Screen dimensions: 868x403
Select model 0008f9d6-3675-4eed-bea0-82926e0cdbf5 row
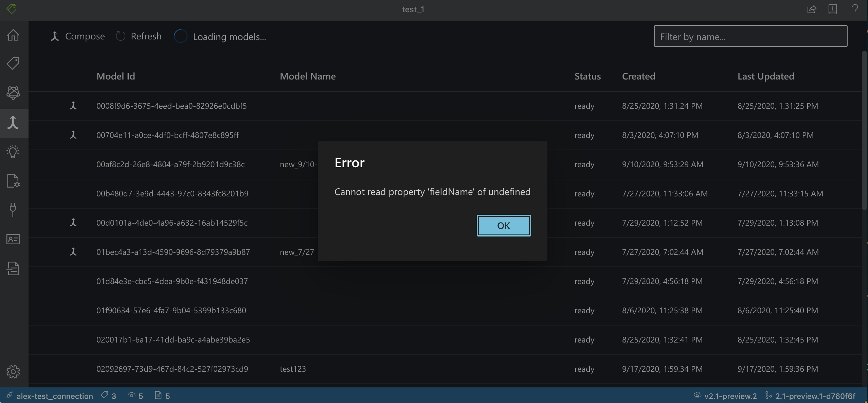point(171,106)
